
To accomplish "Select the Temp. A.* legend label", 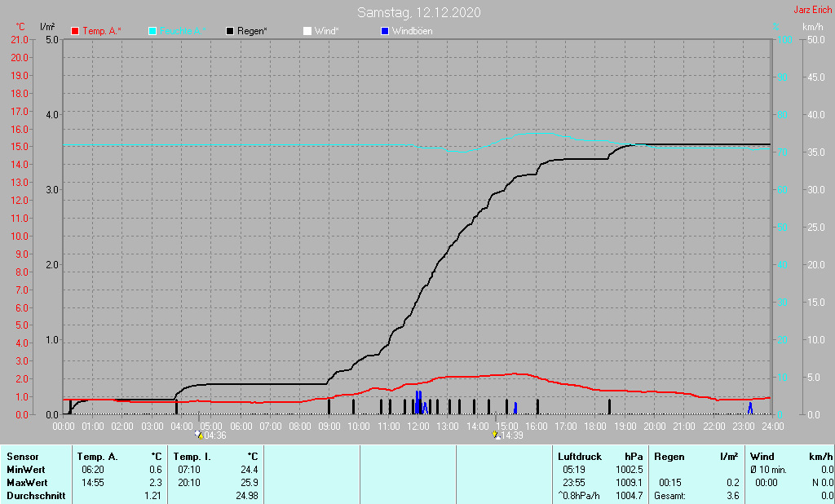I will pyautogui.click(x=102, y=31).
